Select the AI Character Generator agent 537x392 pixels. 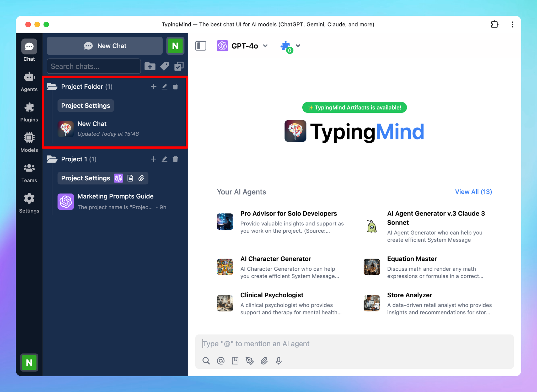pos(281,267)
